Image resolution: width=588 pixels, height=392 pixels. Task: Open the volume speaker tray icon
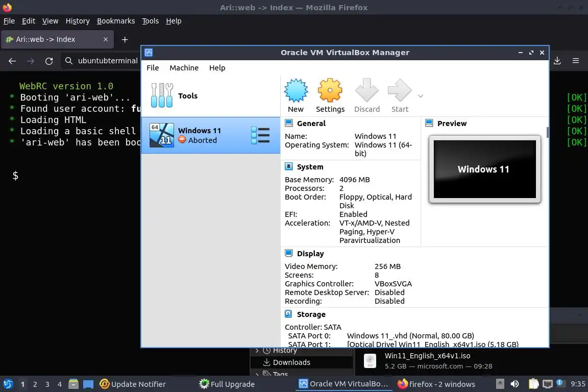click(515, 384)
